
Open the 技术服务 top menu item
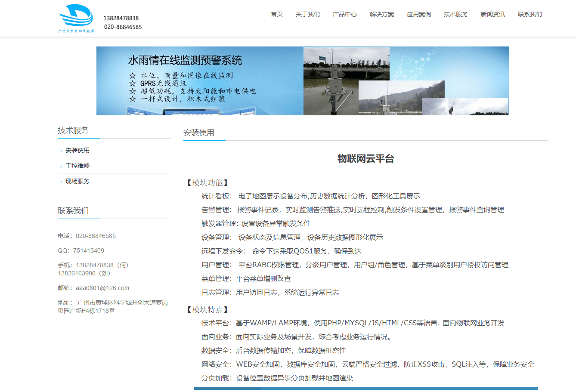pyautogui.click(x=455, y=14)
